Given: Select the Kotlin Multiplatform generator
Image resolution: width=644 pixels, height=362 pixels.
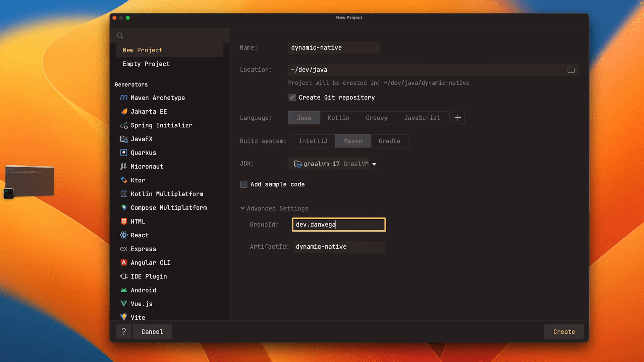Looking at the screenshot, I should click(x=167, y=194).
